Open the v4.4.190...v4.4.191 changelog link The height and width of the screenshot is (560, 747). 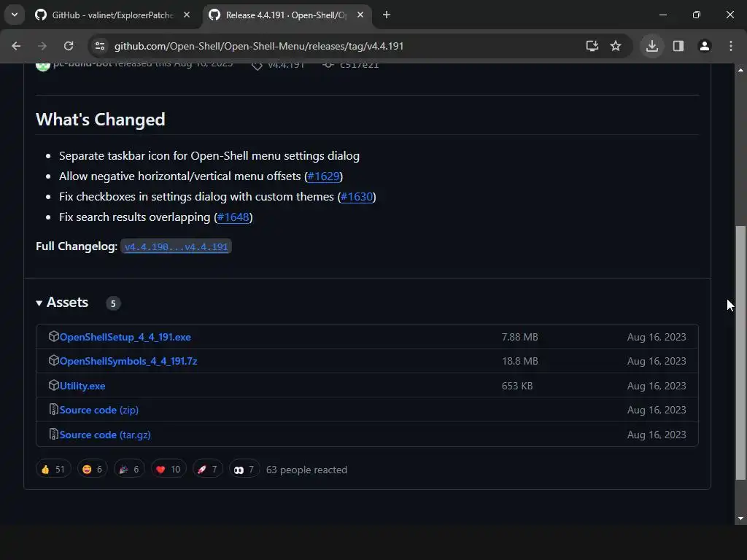pos(176,246)
